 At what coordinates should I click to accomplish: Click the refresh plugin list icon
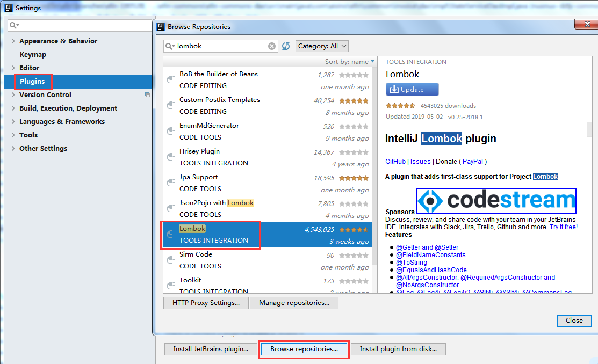286,46
